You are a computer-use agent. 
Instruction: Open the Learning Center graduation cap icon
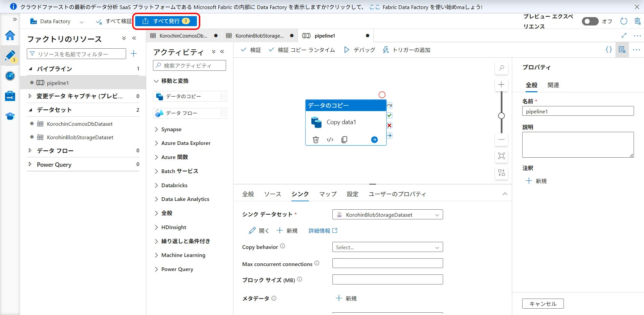(10, 116)
